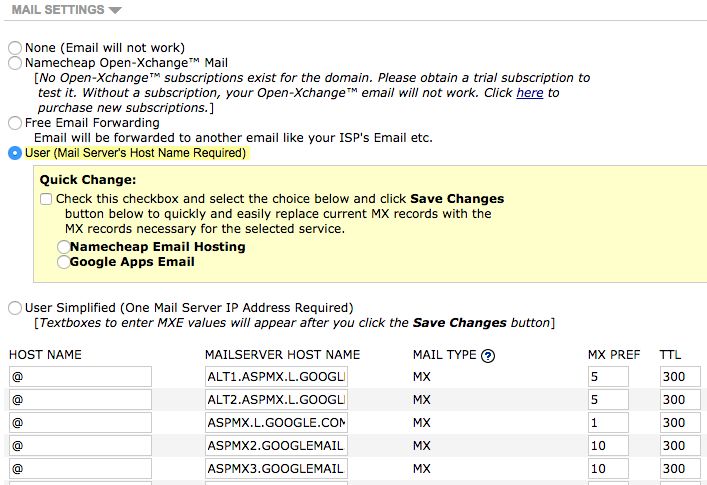This screenshot has width=707, height=485.
Task: Pick Namecheap Email Hosting radio option
Action: [x=64, y=247]
